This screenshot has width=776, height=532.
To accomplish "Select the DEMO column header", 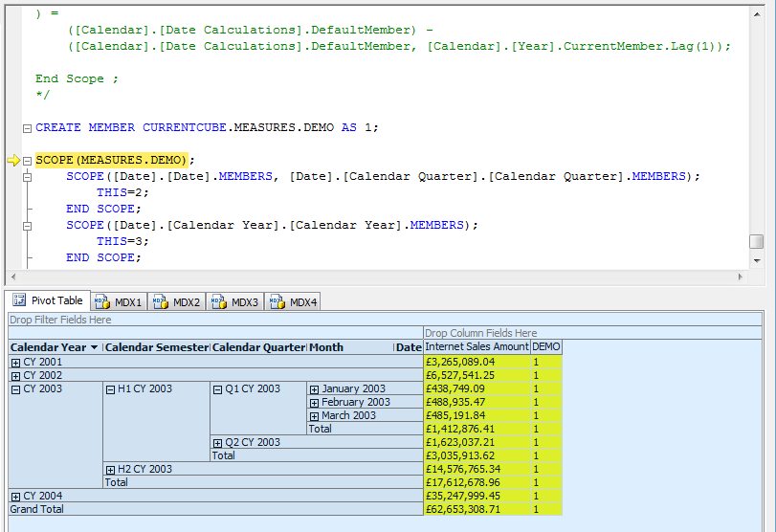I will [546, 347].
